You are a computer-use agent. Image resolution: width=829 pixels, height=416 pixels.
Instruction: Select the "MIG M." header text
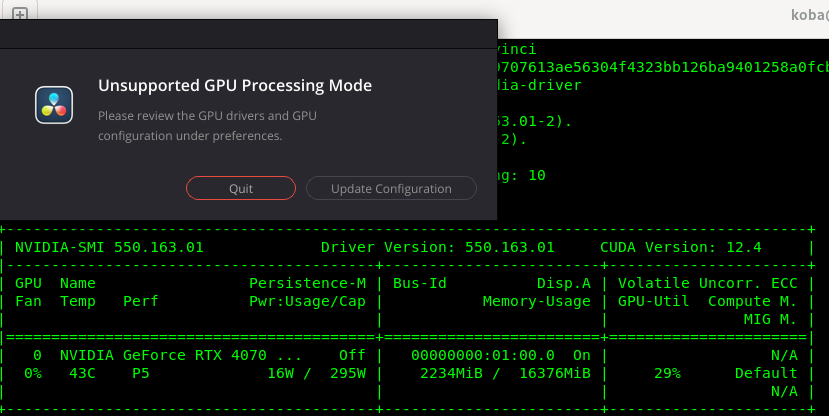[x=770, y=319]
